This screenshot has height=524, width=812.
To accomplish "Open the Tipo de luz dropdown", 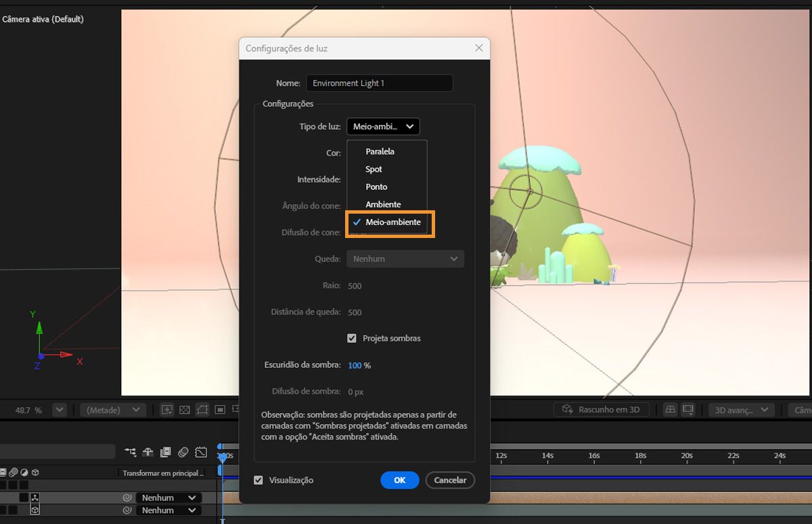I will [384, 126].
